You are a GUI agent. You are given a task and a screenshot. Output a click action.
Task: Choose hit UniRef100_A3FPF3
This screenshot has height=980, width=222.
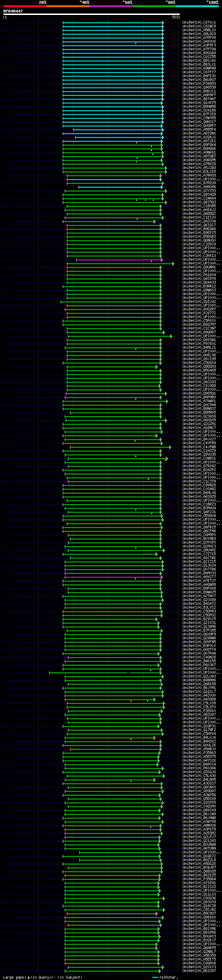[199, 45]
